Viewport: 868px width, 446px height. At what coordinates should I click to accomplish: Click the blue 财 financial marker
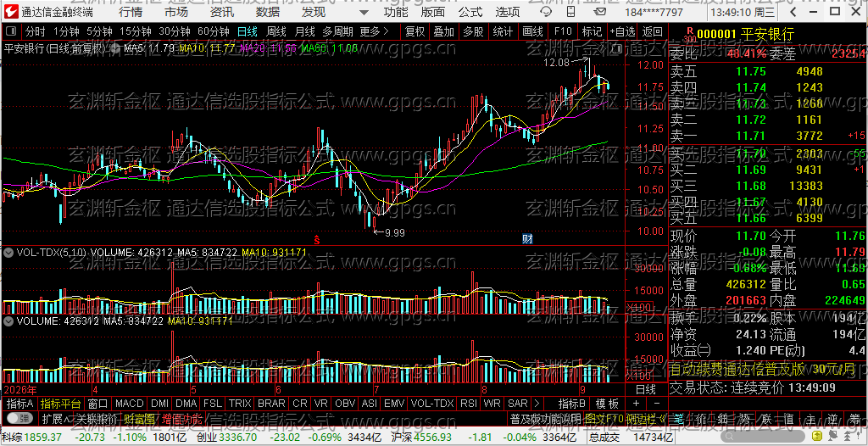527,239
